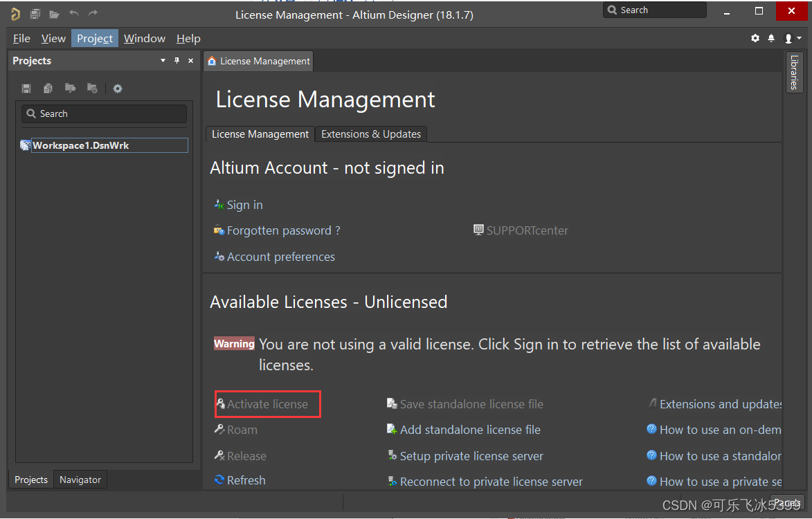Click Add standalone license file
812x519 pixels.
pyautogui.click(x=469, y=430)
